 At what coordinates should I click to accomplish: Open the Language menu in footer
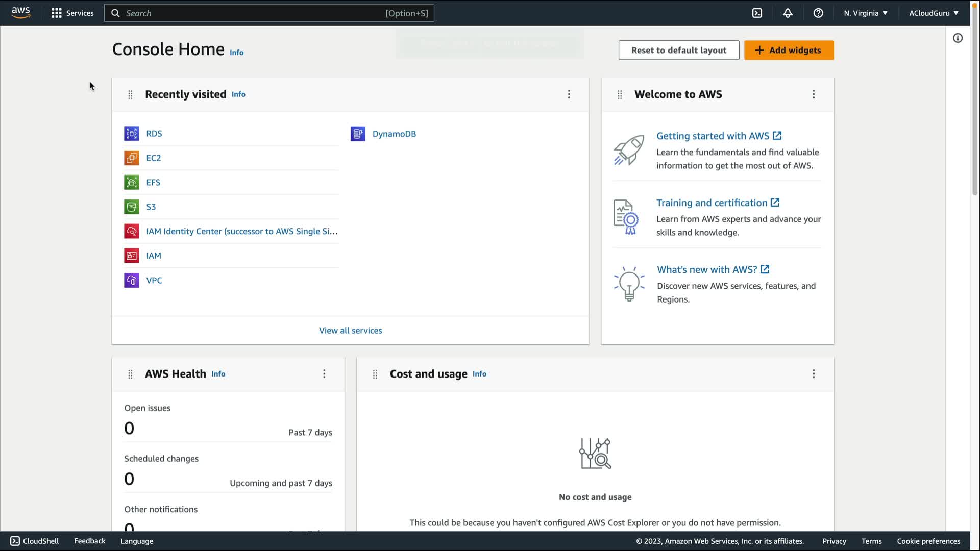pyautogui.click(x=137, y=541)
